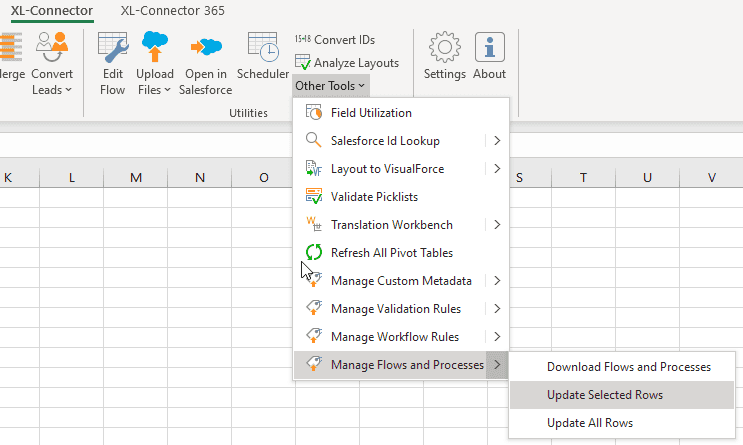Choose Update Selected Rows
Viewport: 743px width, 445px height.
pos(622,395)
